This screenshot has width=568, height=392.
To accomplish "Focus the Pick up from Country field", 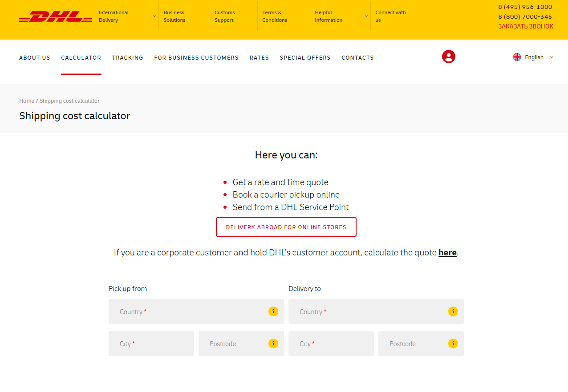I will 196,311.
